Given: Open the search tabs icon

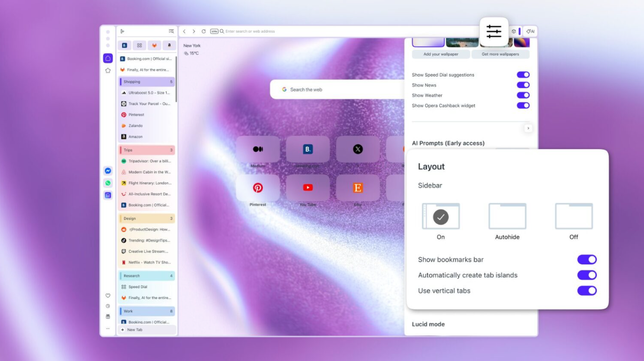Looking at the screenshot, I should 171,31.
